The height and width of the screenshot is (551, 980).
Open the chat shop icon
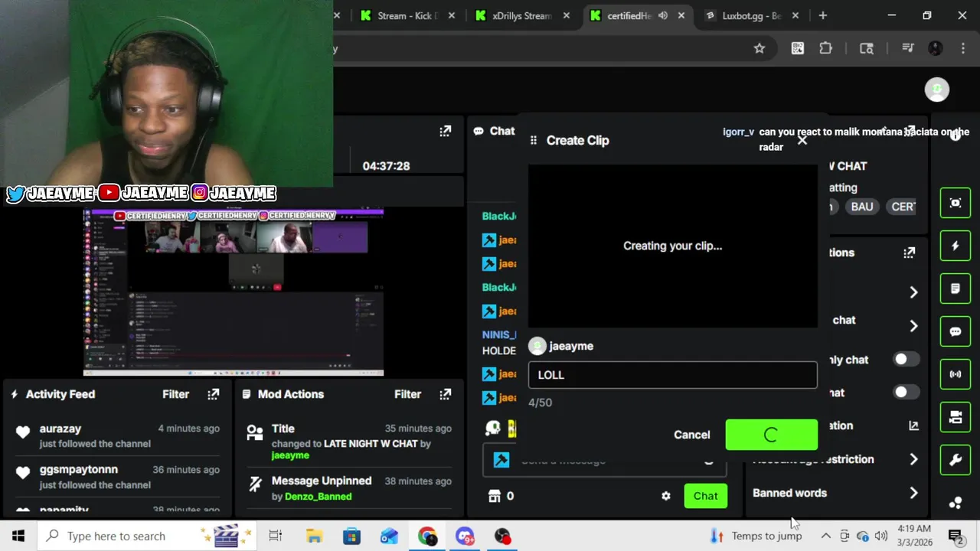(495, 496)
